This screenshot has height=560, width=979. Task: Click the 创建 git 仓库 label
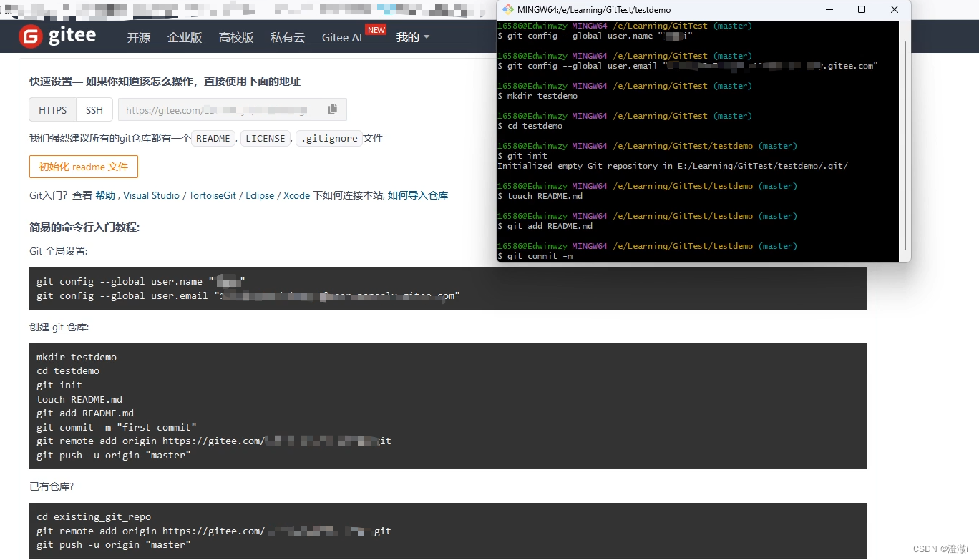point(59,327)
